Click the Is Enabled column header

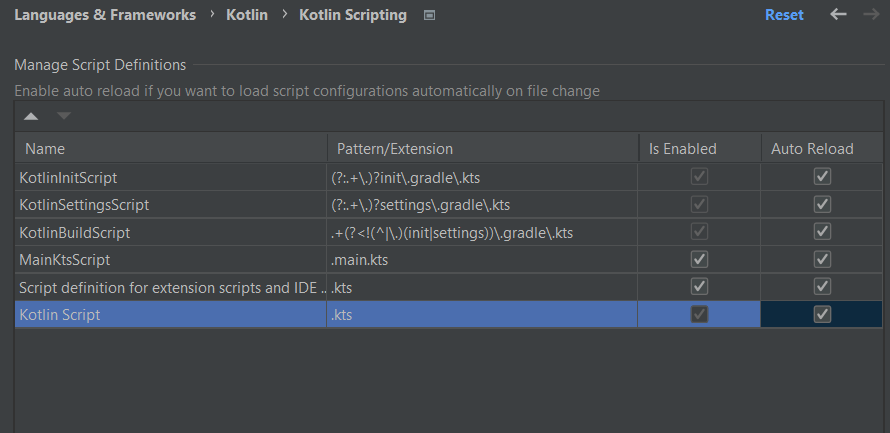click(683, 149)
